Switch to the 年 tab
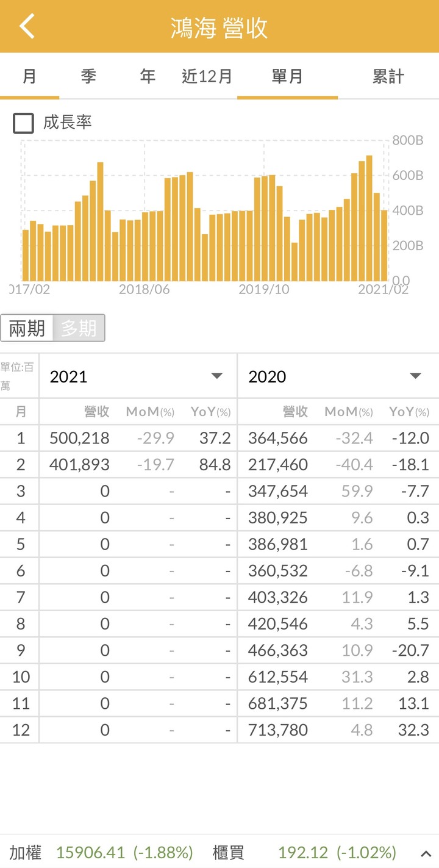 click(148, 76)
